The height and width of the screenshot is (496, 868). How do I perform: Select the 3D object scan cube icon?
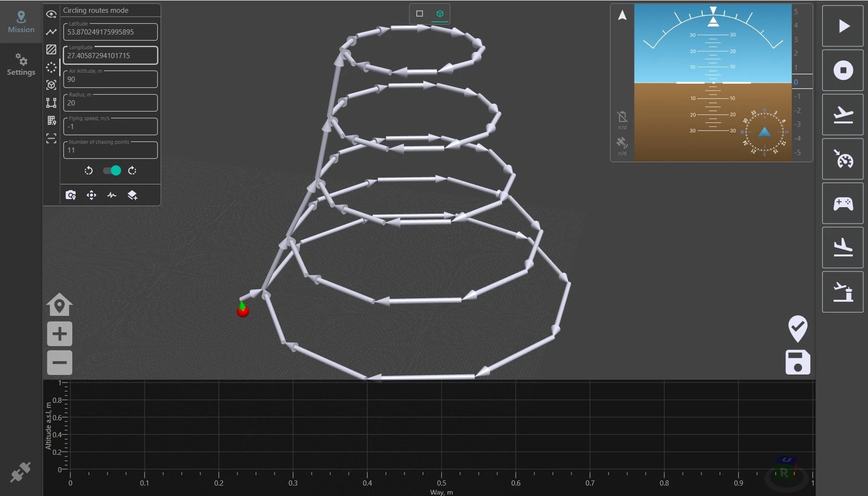[x=51, y=85]
